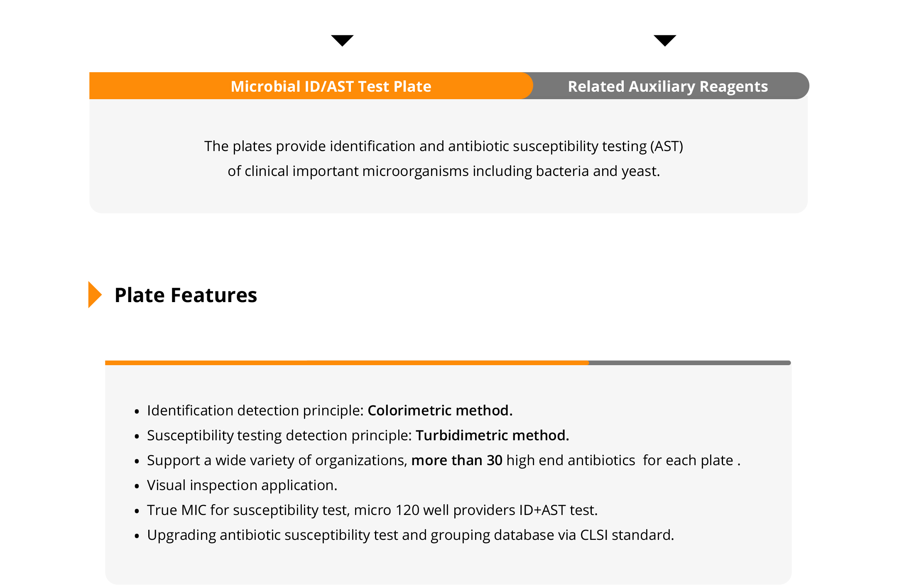Click the orange triangle beside Plate Features
Viewport: 897px width, 588px height.
pos(95,295)
